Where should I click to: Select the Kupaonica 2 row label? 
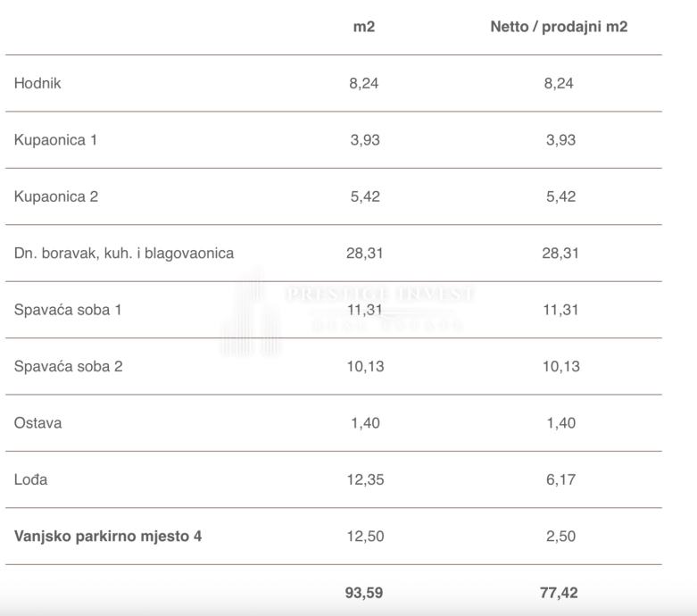tap(55, 196)
